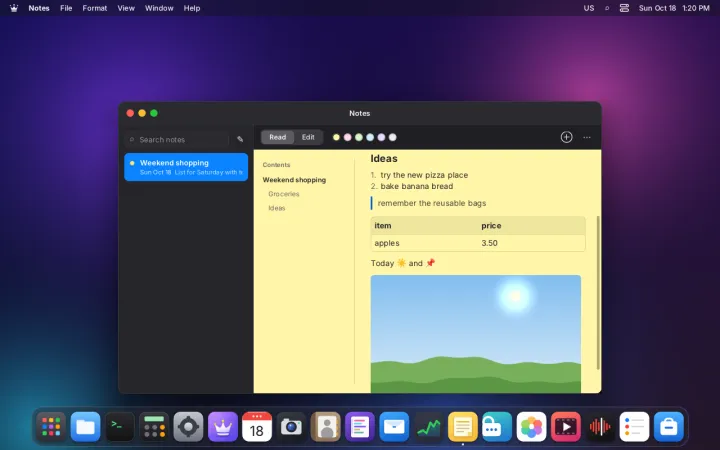The image size is (720, 450).
Task: Open the Passwords lock app in the dock
Action: [x=497, y=427]
